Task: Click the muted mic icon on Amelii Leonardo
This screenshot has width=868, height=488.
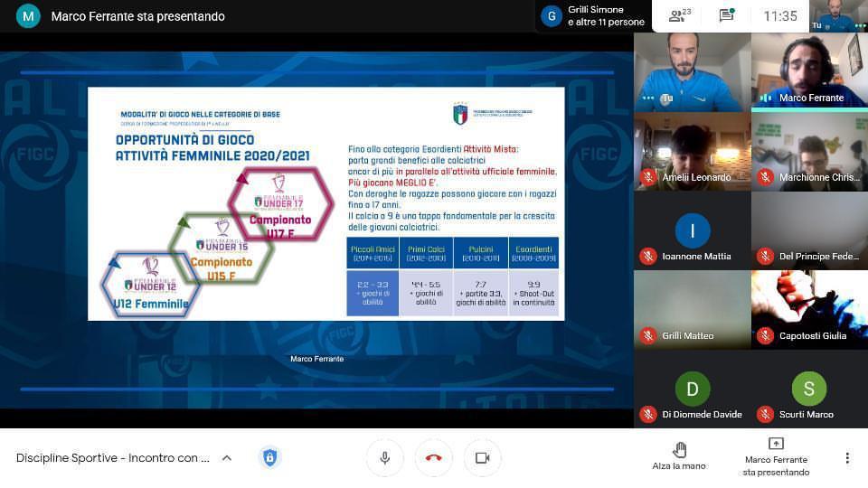Action: pos(648,177)
